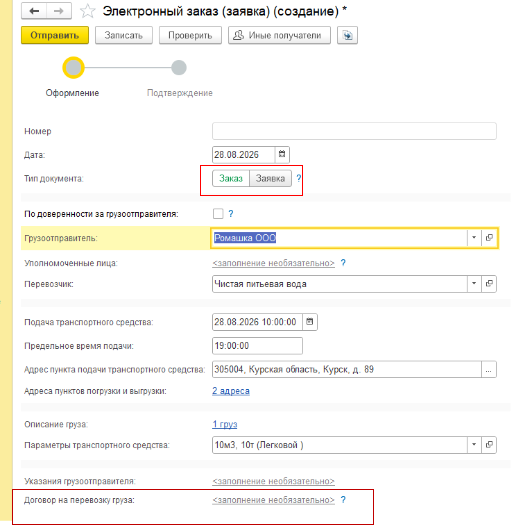The image size is (511, 525).
Task: Tick По доверенности за грузоотправителя checkbox
Action: tap(218, 214)
